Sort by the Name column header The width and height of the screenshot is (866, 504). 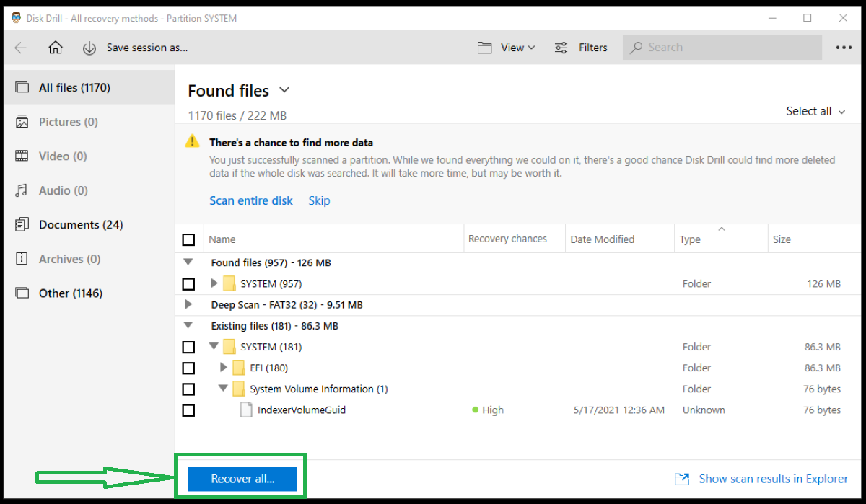222,239
